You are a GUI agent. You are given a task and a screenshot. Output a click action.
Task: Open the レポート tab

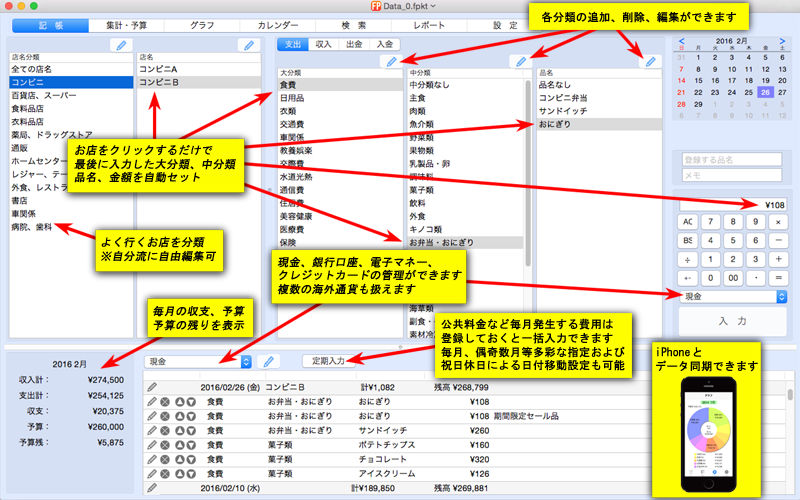[429, 26]
